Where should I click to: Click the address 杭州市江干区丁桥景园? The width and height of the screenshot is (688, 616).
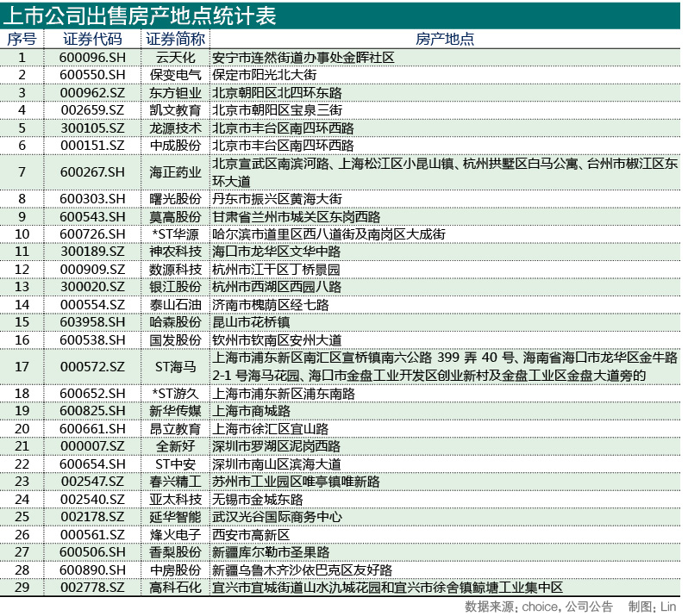click(277, 270)
